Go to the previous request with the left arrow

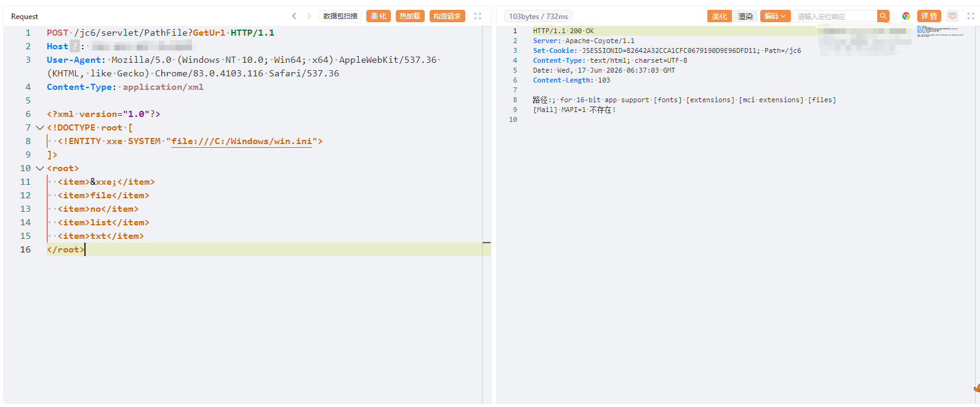coord(294,16)
